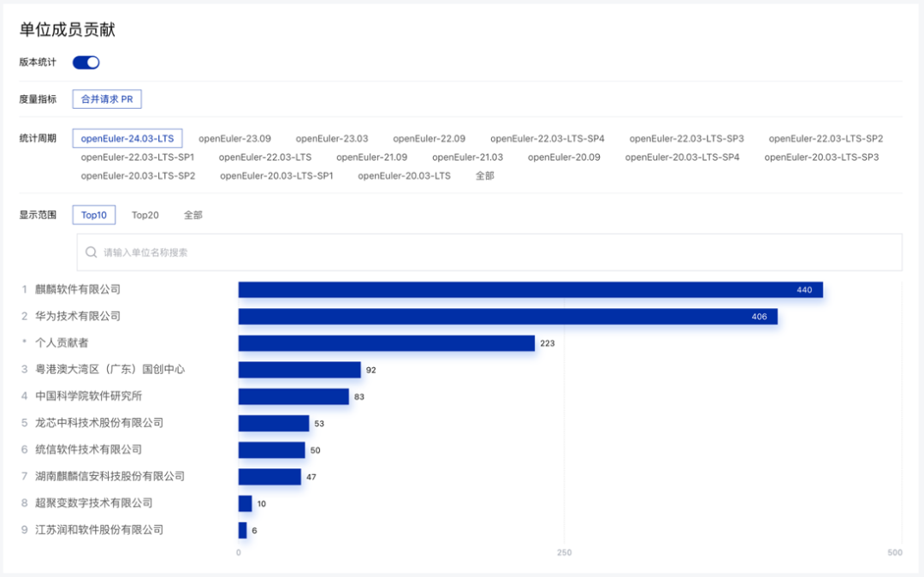Click the search magnifier icon
Viewport: 924px width, 577px height.
pos(91,253)
